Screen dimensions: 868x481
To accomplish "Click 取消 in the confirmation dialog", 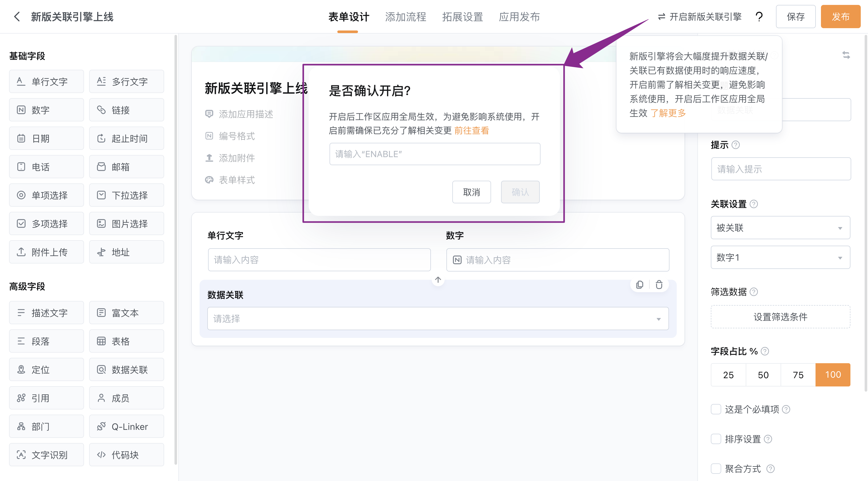I will click(x=471, y=192).
